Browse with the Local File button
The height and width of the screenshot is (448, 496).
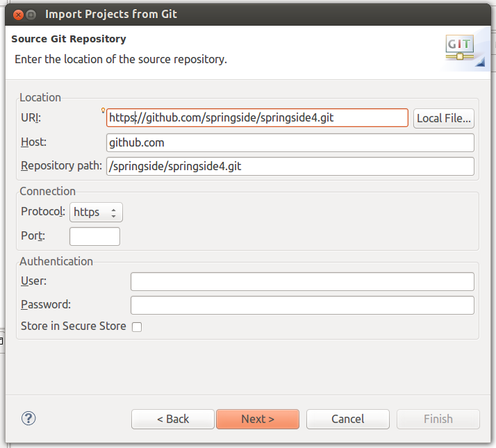[443, 118]
